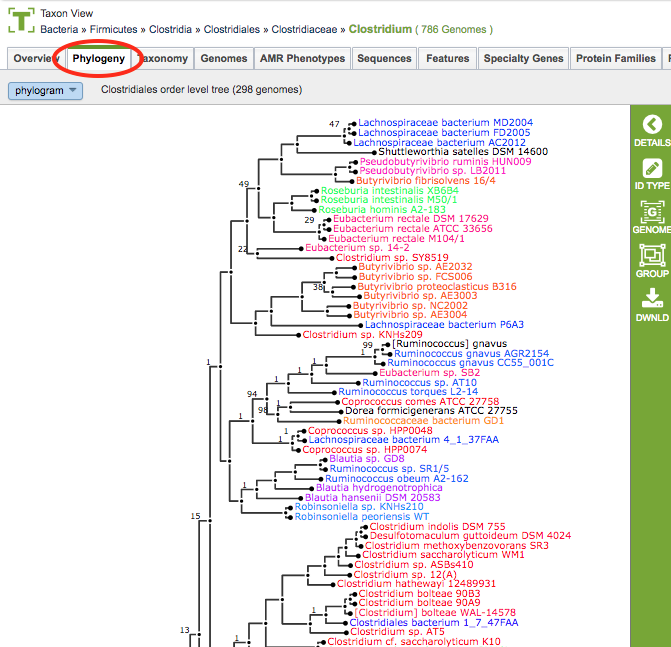Select Desulfotomaculum guttoideum DSM 4024

pos(470,536)
